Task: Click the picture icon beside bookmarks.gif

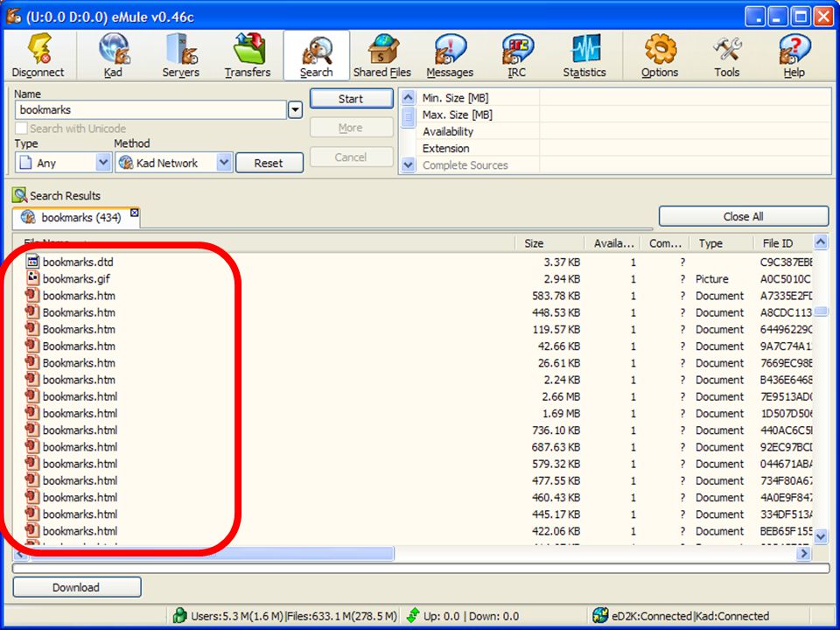Action: pyautogui.click(x=33, y=278)
